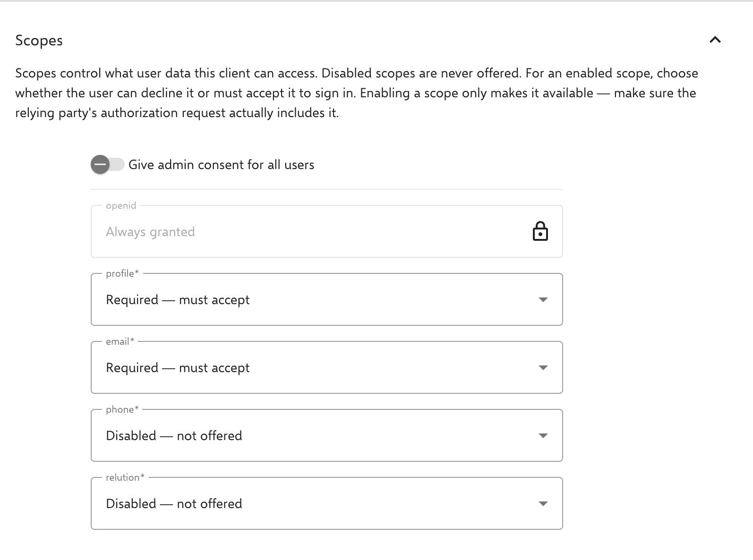Toggle Give admin consent for all users
The image size is (753, 560).
tap(107, 164)
